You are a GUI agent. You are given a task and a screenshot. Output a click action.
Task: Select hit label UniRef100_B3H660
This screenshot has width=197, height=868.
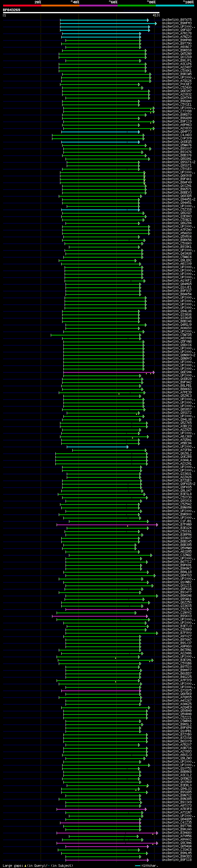(177, 833)
